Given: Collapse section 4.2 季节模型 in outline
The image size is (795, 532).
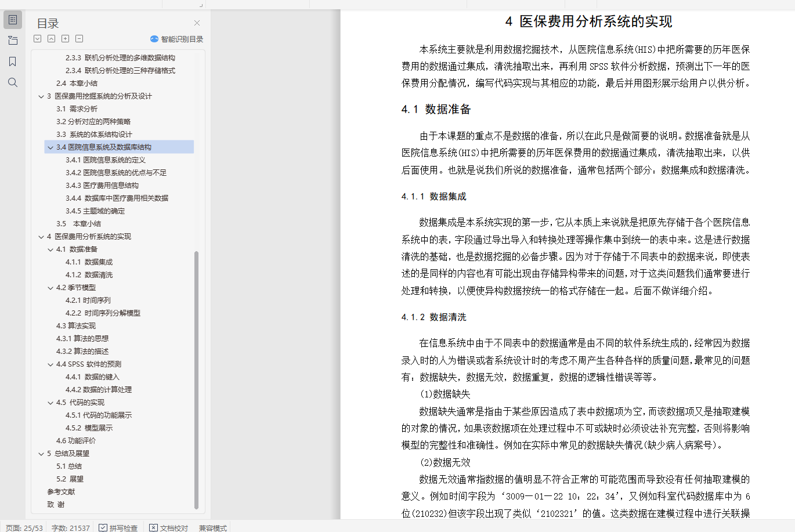Looking at the screenshot, I should (x=50, y=288).
